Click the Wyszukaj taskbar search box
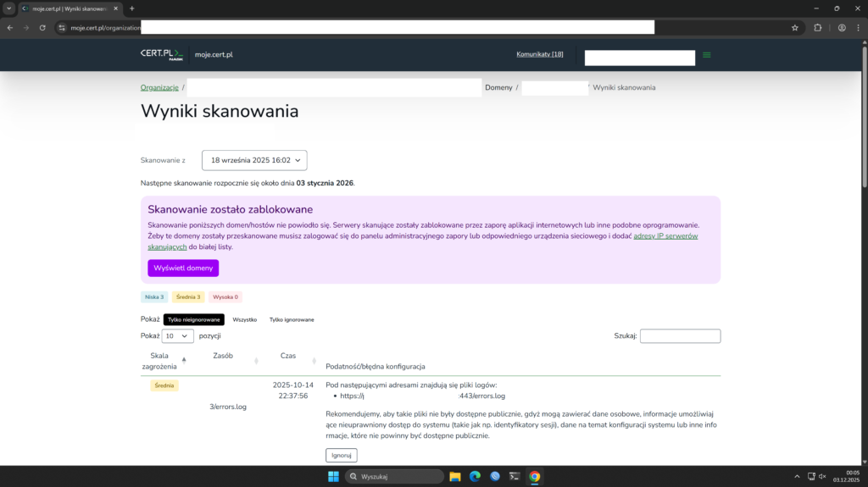This screenshot has width=868, height=487. tap(395, 477)
